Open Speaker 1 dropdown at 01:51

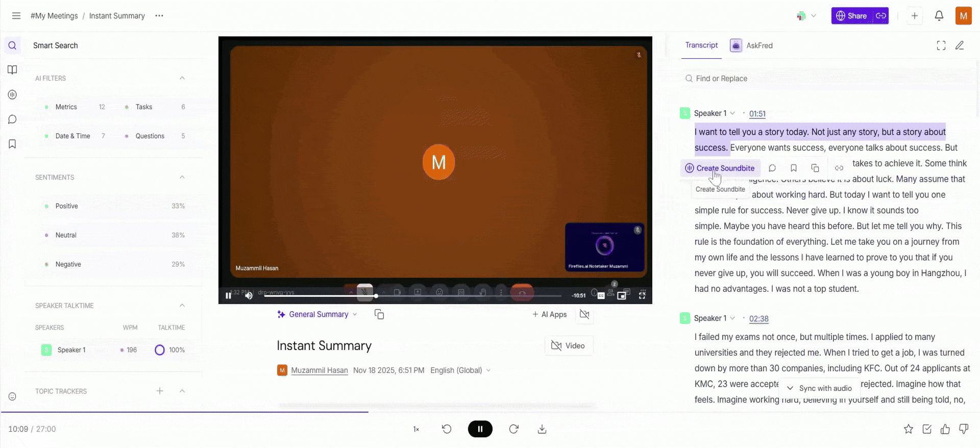tap(715, 113)
